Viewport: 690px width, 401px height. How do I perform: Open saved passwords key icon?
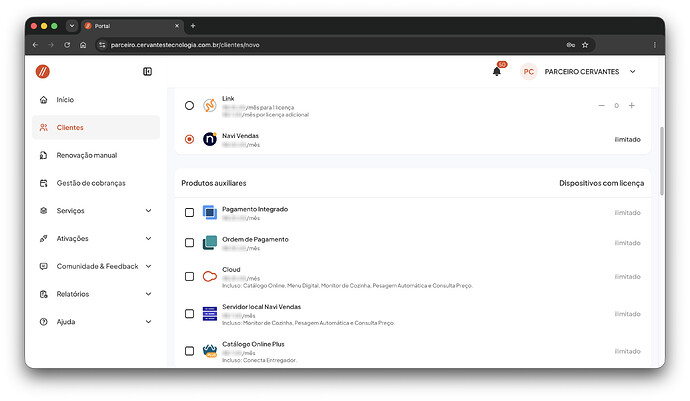coord(571,45)
